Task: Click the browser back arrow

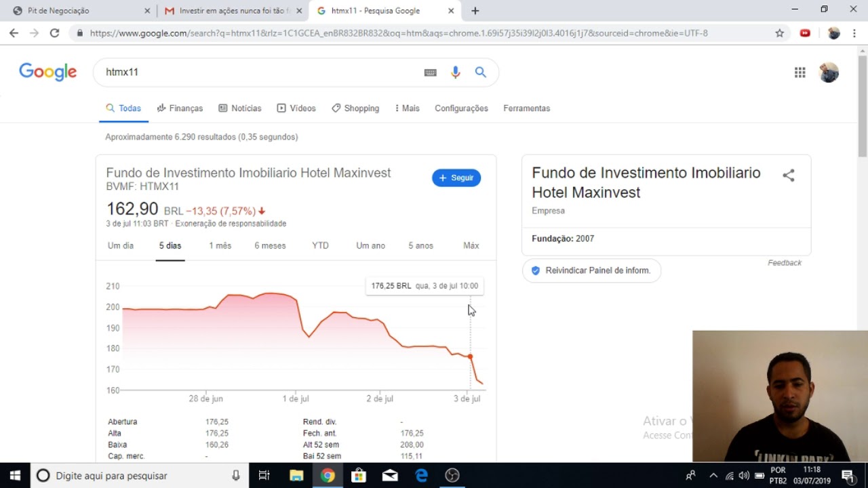Action: tap(14, 33)
